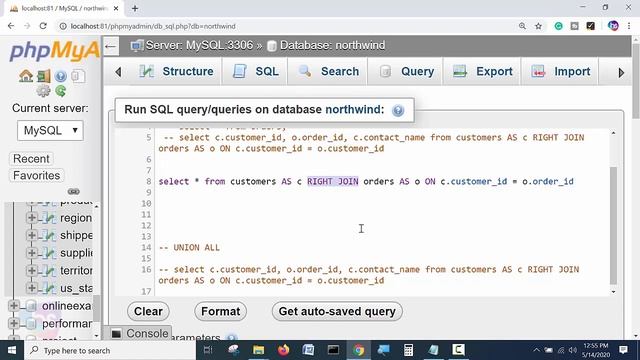
Task: Open a new browser tab
Action: pyautogui.click(x=135, y=8)
